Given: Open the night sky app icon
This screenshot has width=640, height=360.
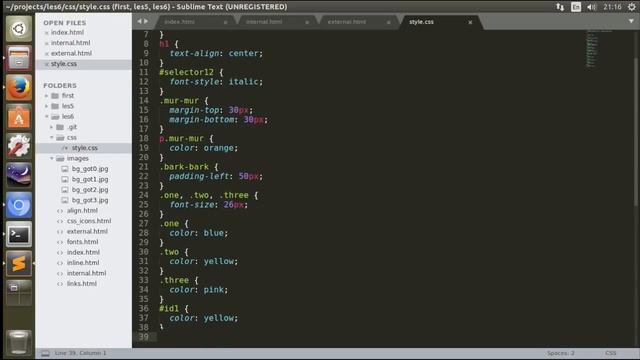Looking at the screenshot, I should 19,175.
